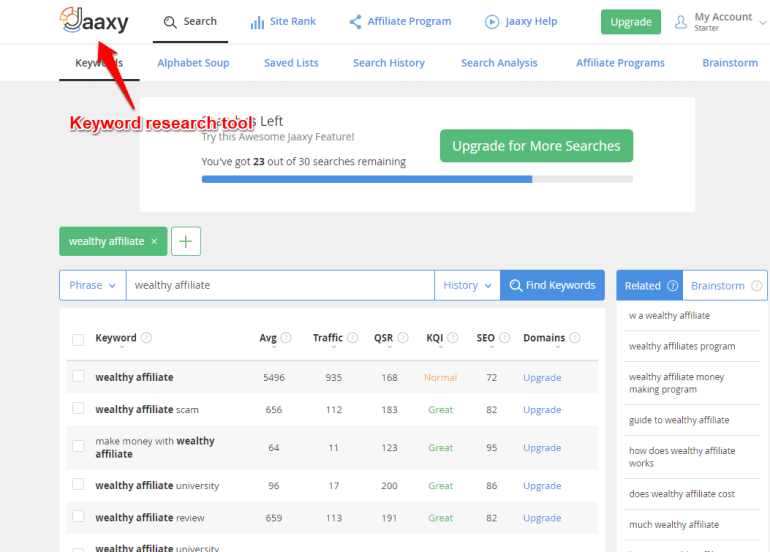
Task: Click Upgrade link in 'wealthy affiliate scam' row
Action: click(542, 409)
